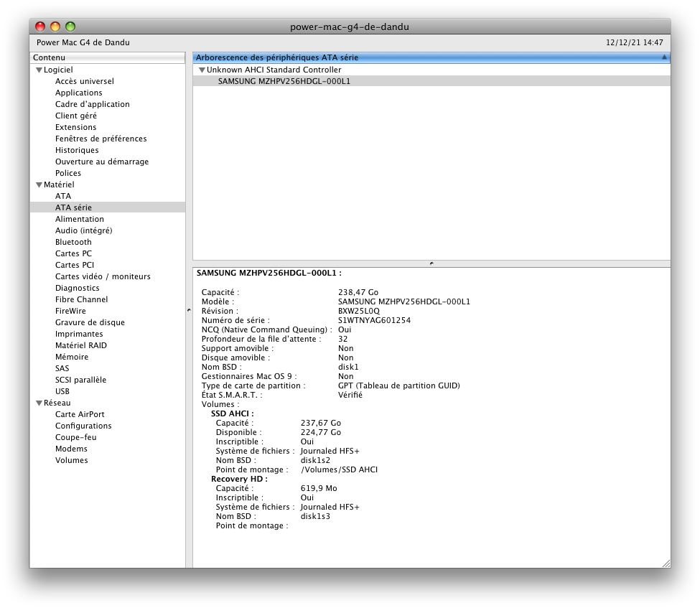Collapse Unknown AHCI Standard Controller node

tap(202, 70)
